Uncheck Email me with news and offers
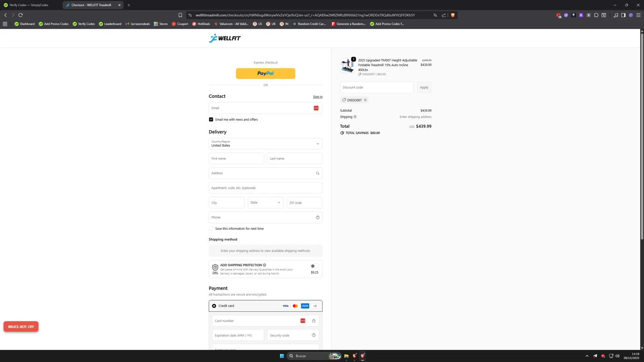The image size is (644, 362). (211, 120)
